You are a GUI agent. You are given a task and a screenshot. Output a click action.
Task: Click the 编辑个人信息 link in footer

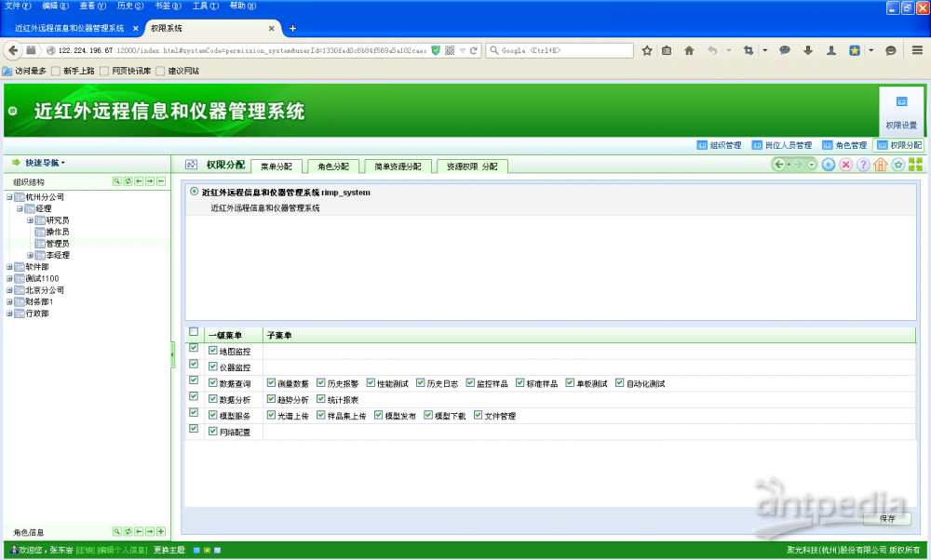tap(123, 550)
